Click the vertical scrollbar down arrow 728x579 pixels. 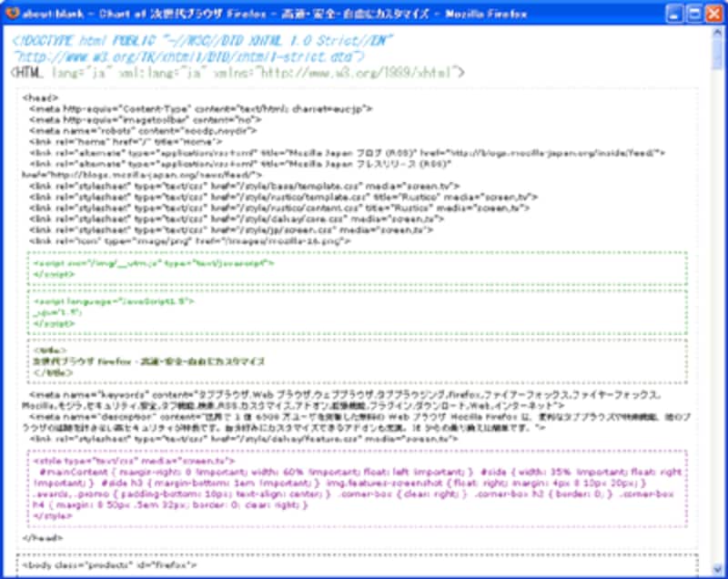(x=717, y=569)
